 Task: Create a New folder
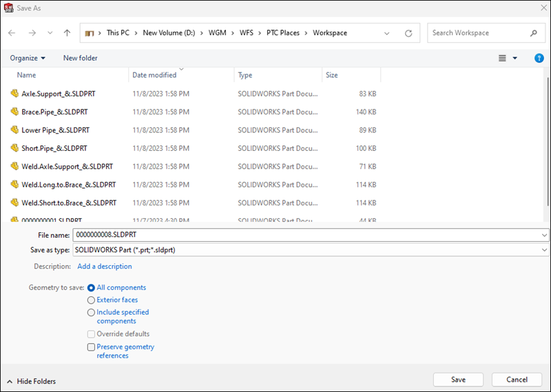point(80,58)
